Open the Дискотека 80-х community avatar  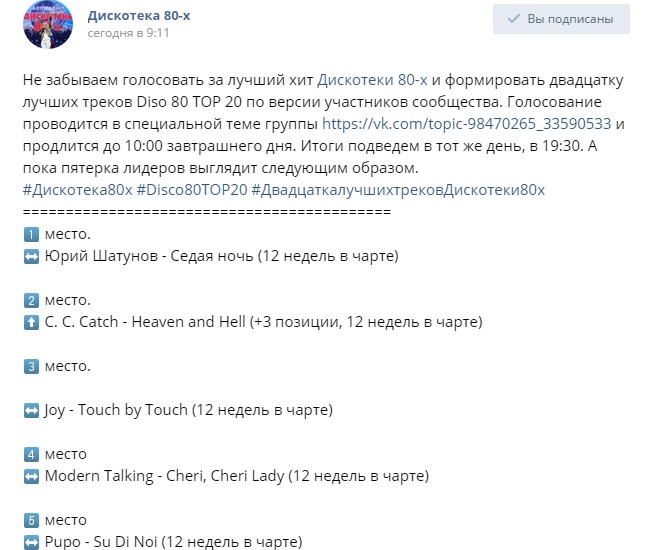(48, 24)
